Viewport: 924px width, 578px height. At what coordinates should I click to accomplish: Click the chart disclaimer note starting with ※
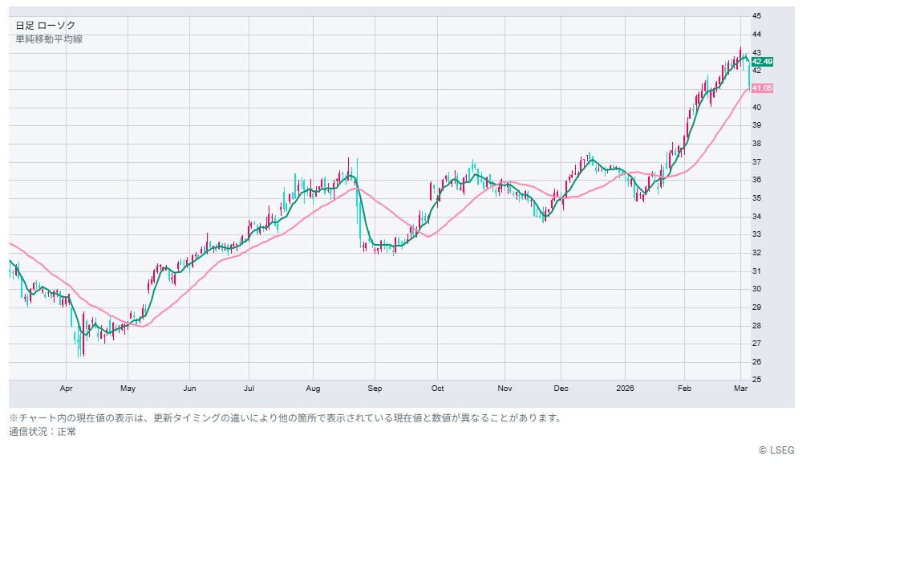[x=286, y=418]
